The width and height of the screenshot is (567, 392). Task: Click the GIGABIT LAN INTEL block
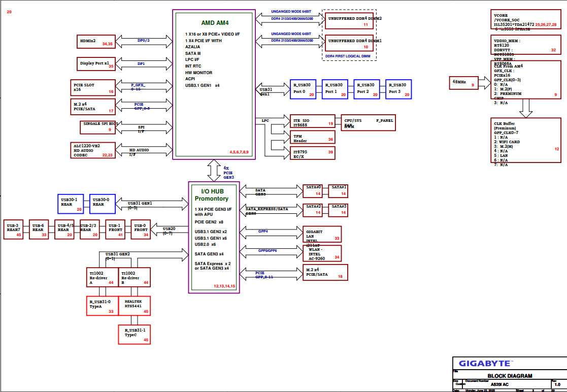tap(322, 234)
